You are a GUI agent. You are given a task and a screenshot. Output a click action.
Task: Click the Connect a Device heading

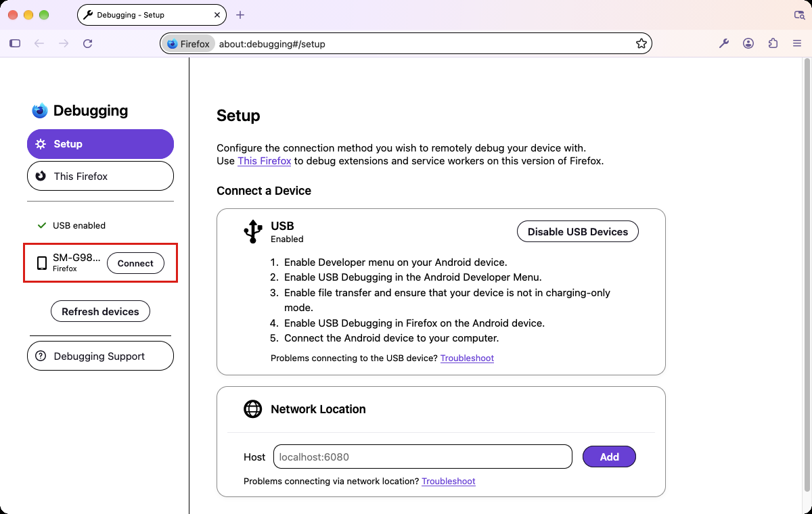(264, 191)
